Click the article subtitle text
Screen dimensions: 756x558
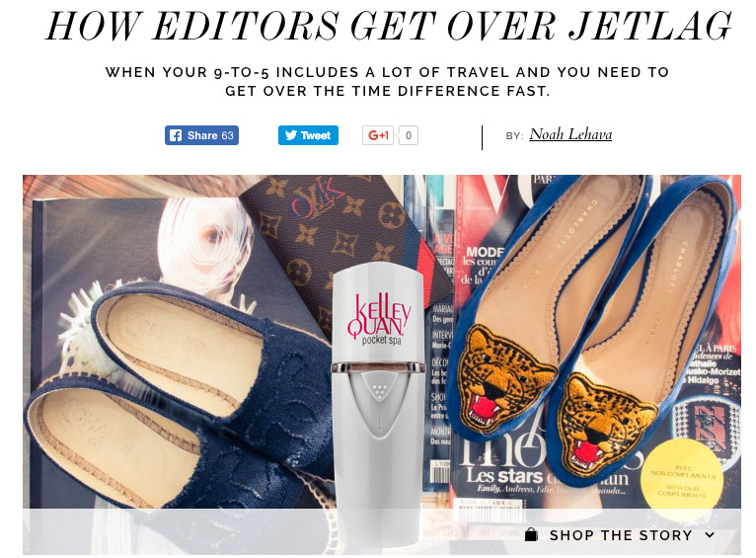[387, 82]
